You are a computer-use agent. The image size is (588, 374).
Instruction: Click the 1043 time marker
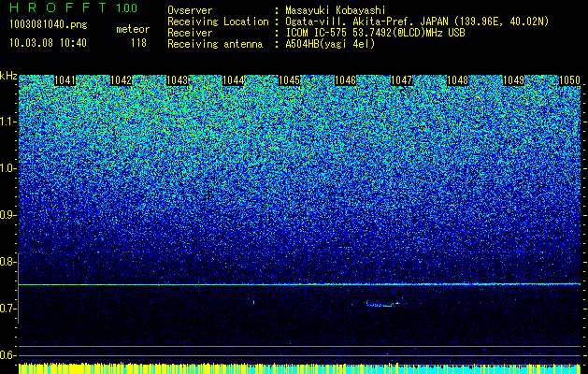point(177,80)
